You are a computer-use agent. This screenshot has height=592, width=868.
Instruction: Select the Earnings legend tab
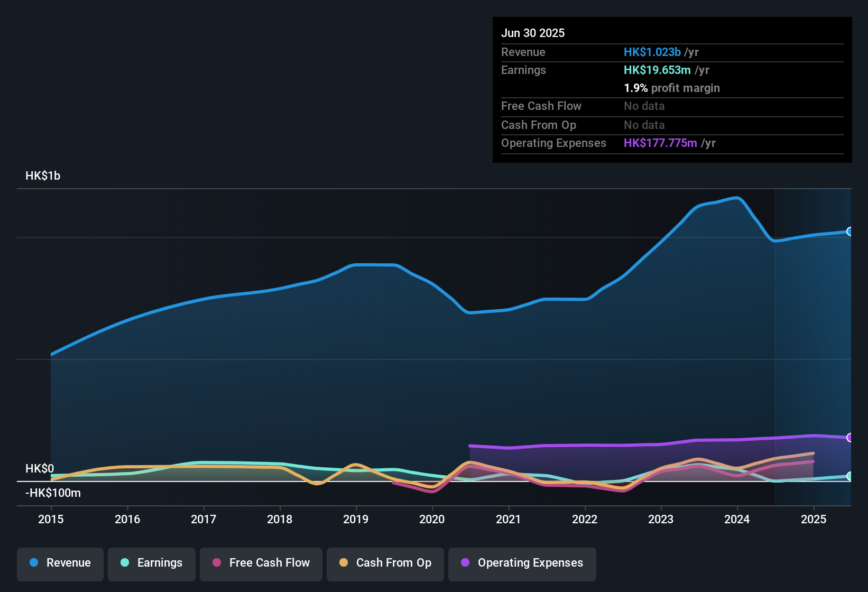(x=152, y=563)
